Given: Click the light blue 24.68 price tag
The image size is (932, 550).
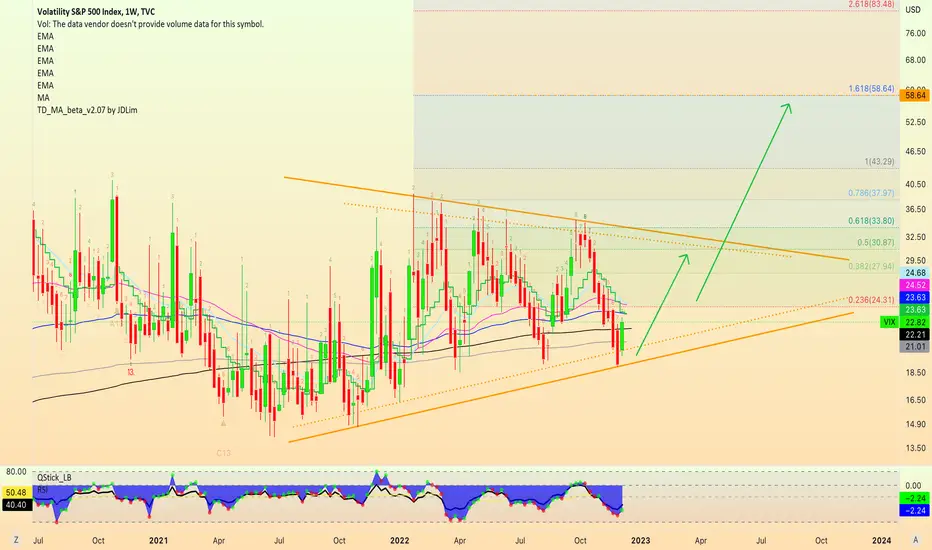Looking at the screenshot, I should (915, 273).
